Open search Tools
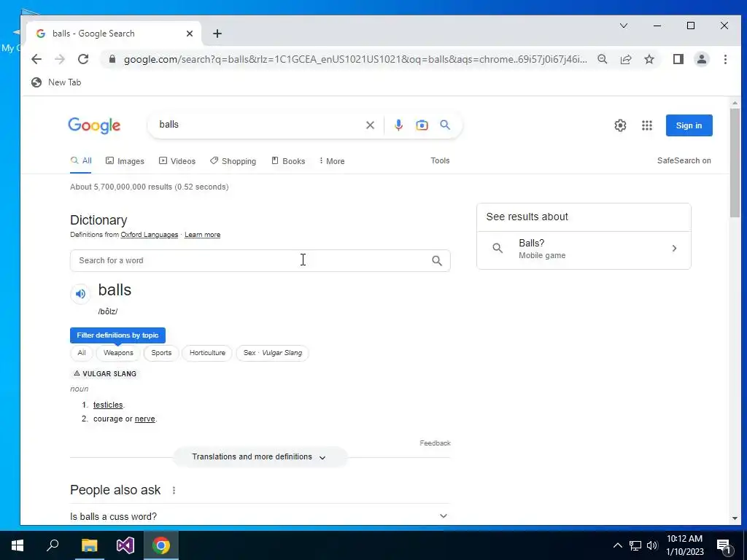Viewport: 747px width, 560px height. click(x=440, y=160)
